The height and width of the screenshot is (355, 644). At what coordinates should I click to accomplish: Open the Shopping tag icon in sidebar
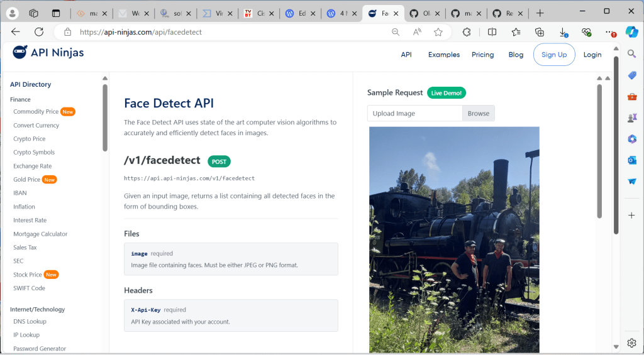tap(632, 75)
